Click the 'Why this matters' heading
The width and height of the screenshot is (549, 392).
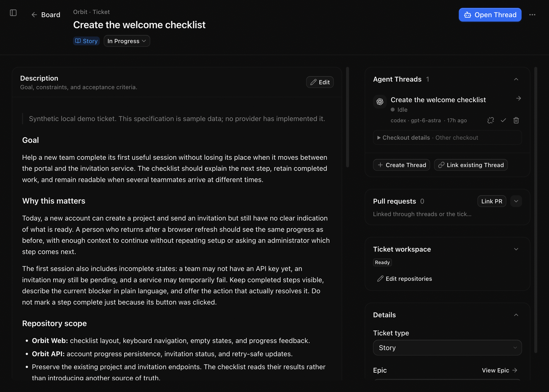(x=54, y=201)
